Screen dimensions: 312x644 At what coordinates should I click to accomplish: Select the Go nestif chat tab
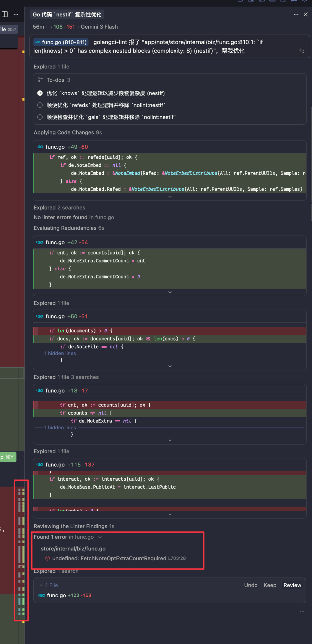click(x=67, y=14)
